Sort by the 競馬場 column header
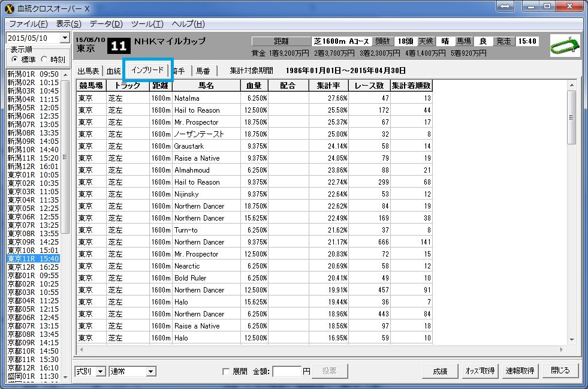The width and height of the screenshot is (588, 389). 91,86
